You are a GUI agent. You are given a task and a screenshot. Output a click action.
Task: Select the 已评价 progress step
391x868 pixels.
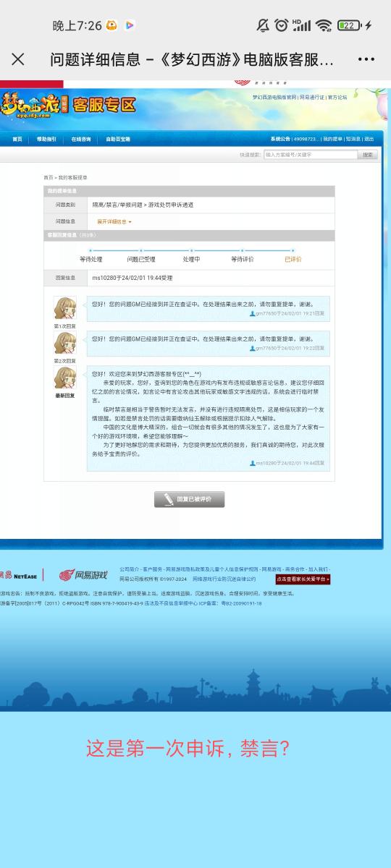click(293, 259)
